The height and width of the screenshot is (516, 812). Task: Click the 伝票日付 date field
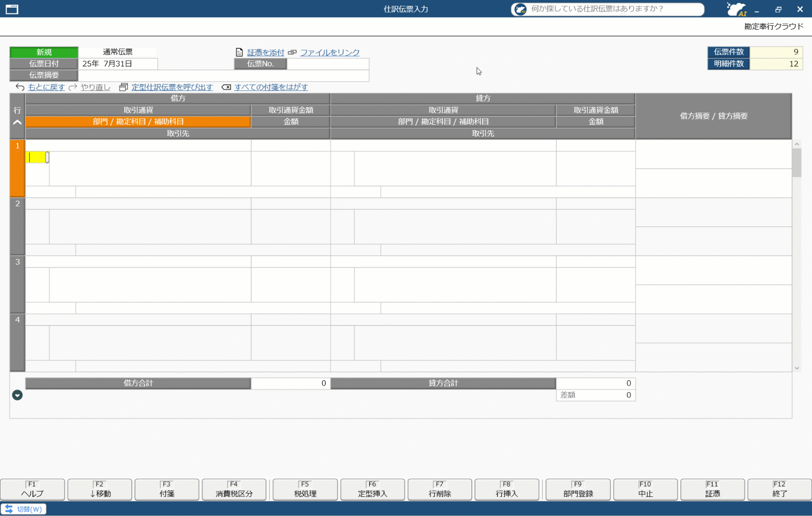pos(118,64)
